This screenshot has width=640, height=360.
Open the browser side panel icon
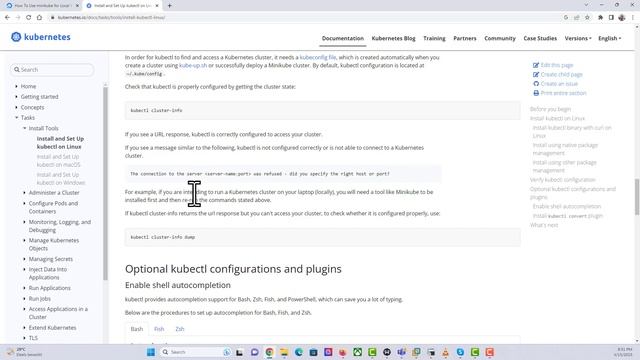(x=611, y=18)
